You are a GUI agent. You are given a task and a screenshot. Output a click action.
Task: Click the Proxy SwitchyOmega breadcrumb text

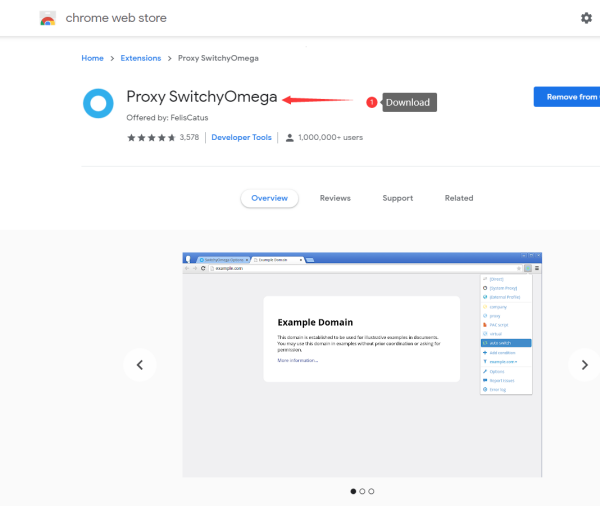(x=218, y=58)
